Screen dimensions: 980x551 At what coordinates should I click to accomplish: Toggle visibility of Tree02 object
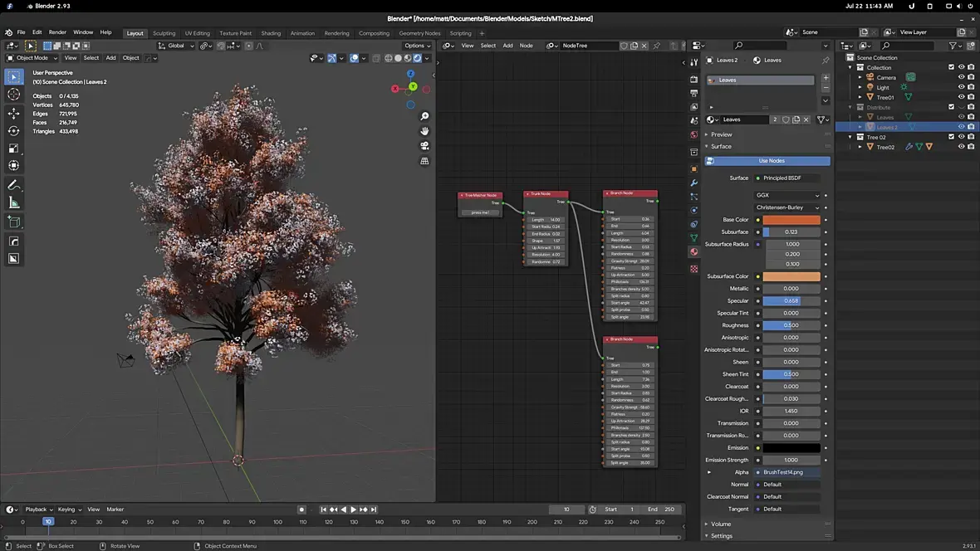961,147
